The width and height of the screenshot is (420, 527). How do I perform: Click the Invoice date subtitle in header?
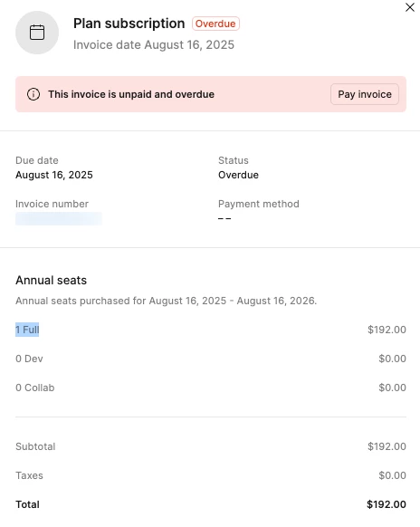click(x=154, y=44)
